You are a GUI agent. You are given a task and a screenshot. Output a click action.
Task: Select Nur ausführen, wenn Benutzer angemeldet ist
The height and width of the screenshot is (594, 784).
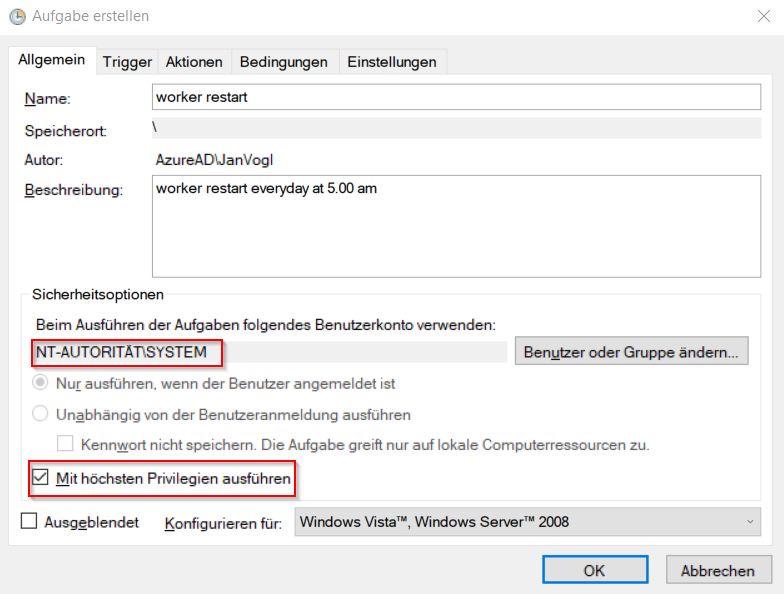click(41, 383)
